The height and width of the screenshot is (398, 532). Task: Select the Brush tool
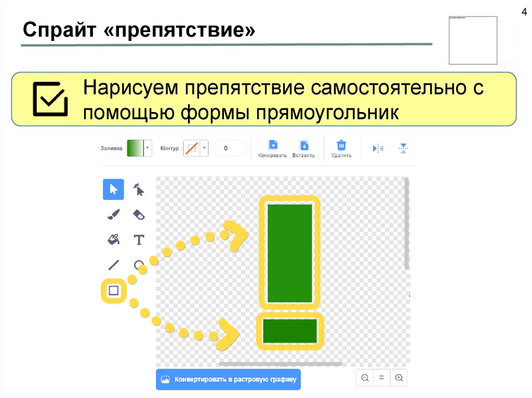pyautogui.click(x=113, y=214)
